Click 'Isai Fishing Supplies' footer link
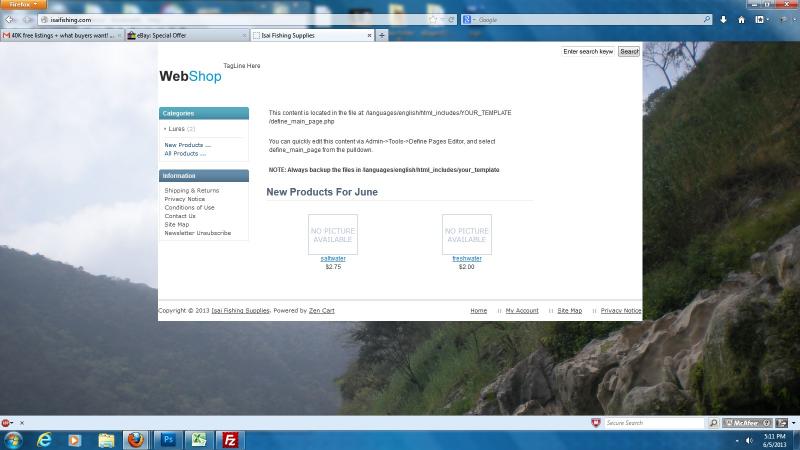Viewport: 800px width, 450px height. coord(240,311)
